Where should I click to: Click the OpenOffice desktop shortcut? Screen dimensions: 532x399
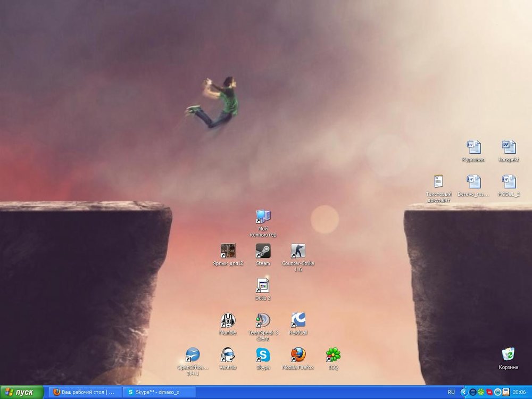coord(193,355)
